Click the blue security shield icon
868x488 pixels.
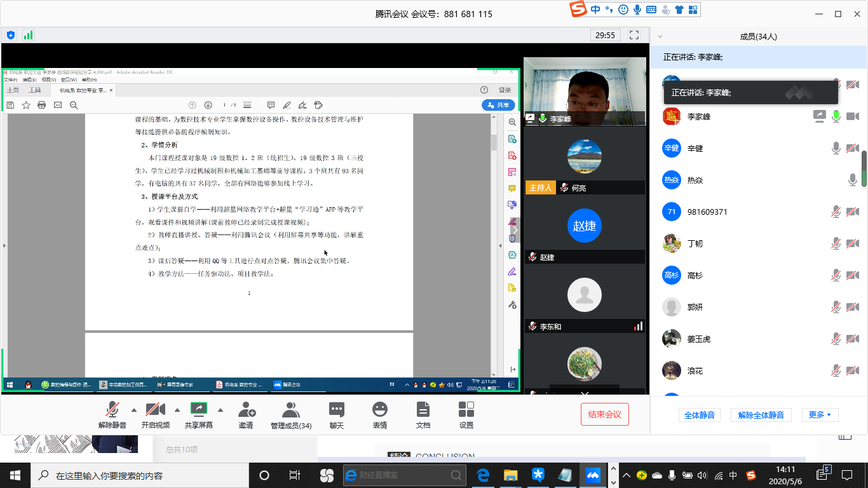[11, 35]
